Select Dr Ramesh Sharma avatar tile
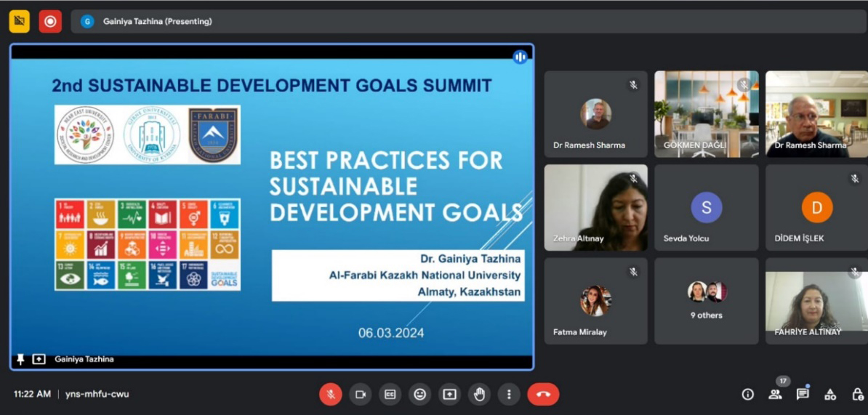The image size is (868, 415). point(595,114)
